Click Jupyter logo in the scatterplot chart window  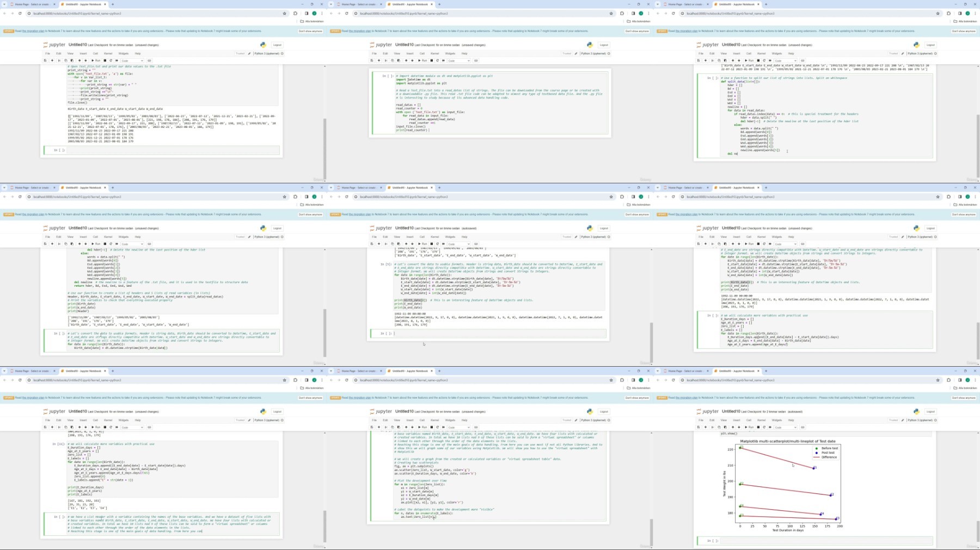coord(707,411)
